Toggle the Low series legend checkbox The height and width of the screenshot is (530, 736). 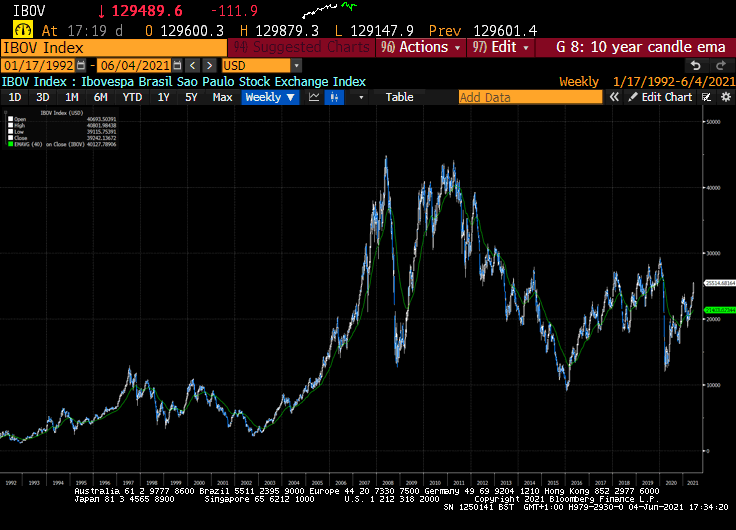tap(10, 132)
